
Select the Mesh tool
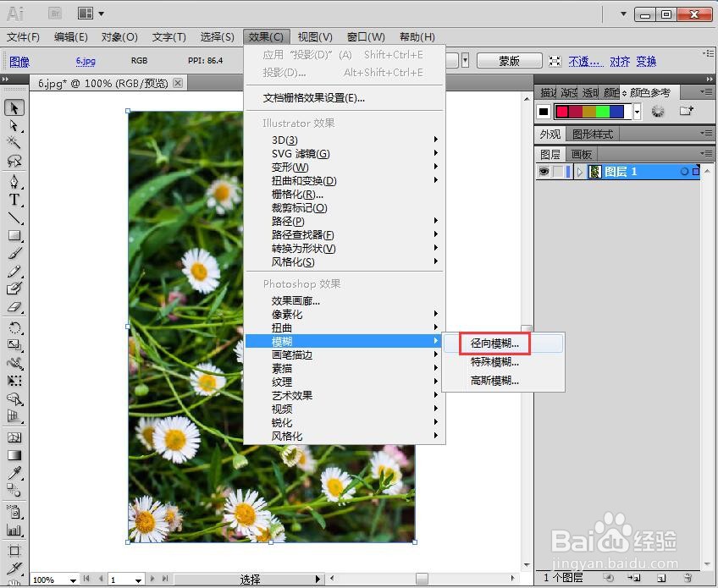click(14, 437)
